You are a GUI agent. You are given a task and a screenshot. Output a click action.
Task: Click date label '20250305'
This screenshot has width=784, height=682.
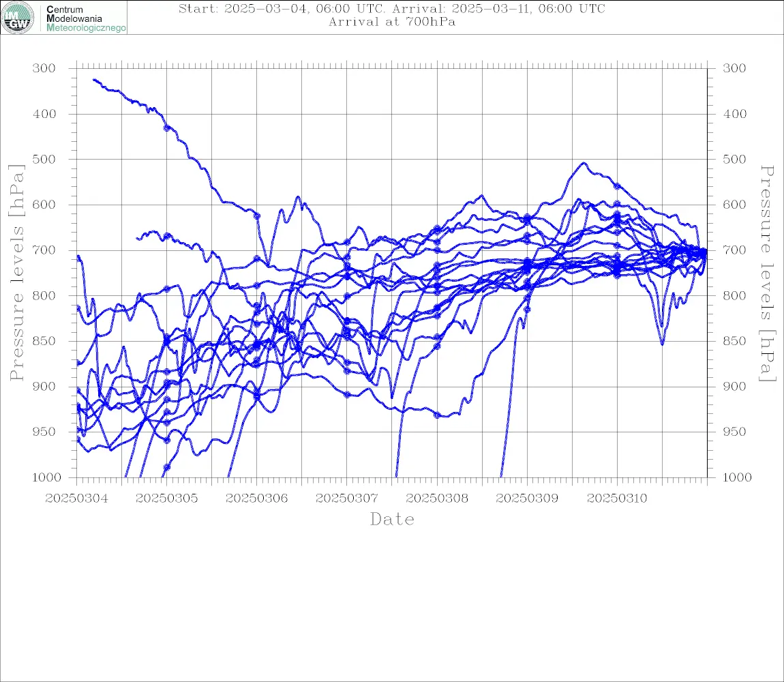[166, 499]
